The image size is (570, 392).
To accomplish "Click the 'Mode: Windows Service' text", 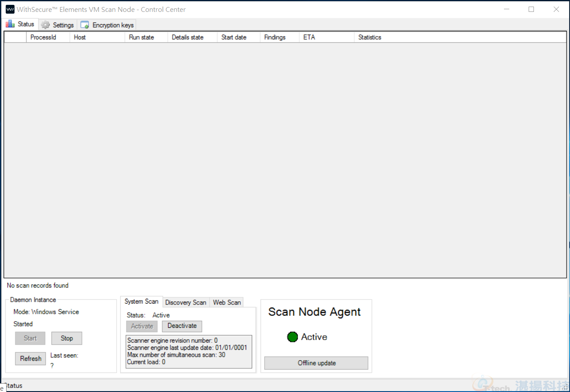I will tap(46, 312).
